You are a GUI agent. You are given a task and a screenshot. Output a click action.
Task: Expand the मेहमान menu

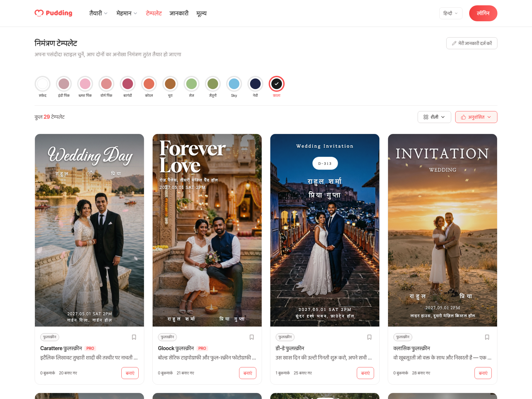(x=127, y=13)
